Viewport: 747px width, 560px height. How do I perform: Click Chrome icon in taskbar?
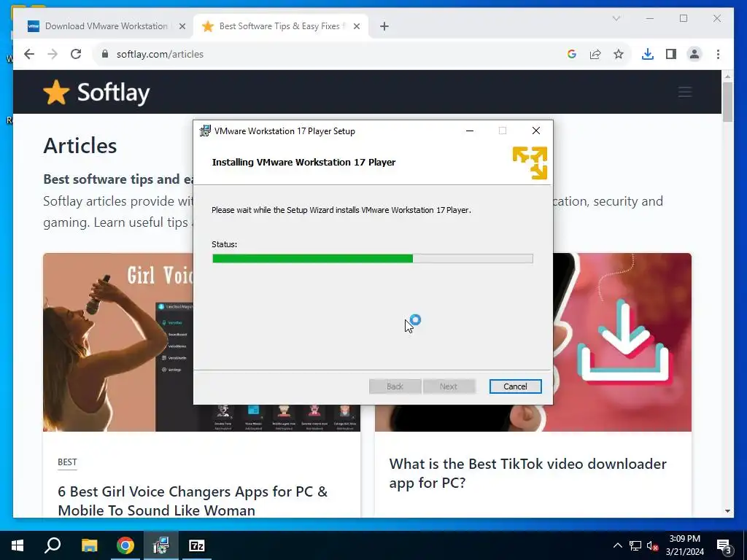click(125, 545)
